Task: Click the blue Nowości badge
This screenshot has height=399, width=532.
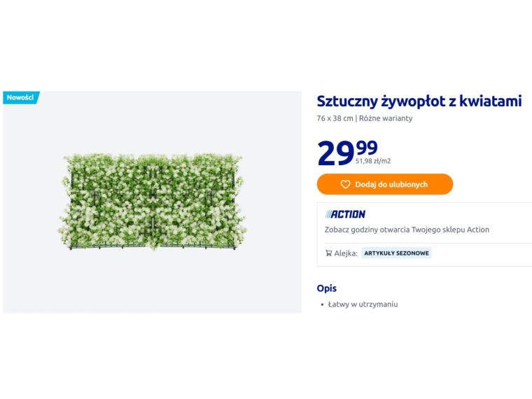Action: [x=20, y=97]
